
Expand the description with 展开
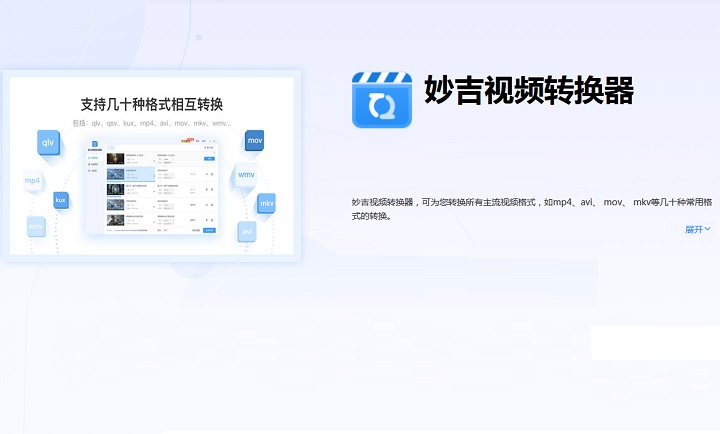[x=698, y=229]
